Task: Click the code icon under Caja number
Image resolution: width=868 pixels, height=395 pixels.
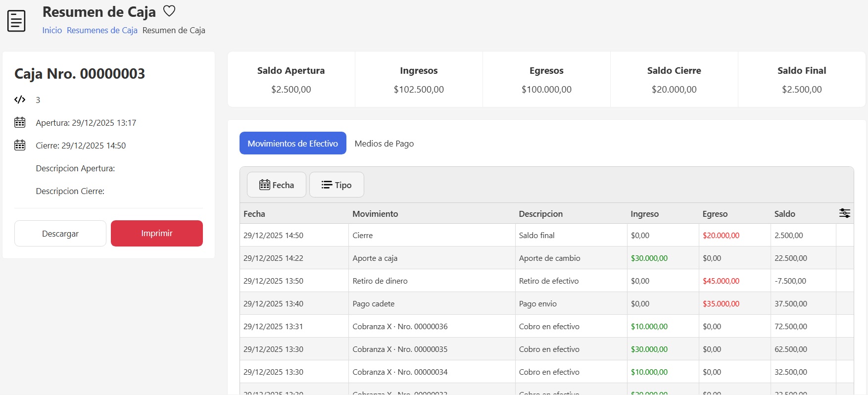Action: point(20,100)
